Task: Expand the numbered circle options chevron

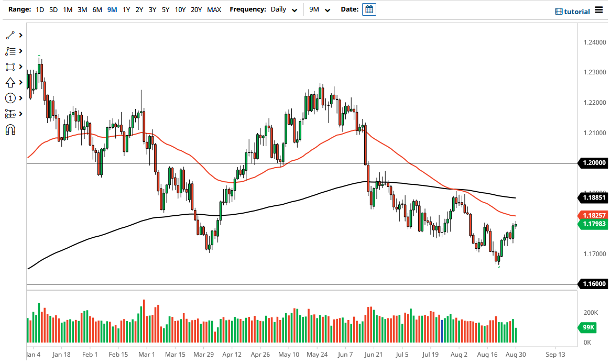Action: coord(20,98)
